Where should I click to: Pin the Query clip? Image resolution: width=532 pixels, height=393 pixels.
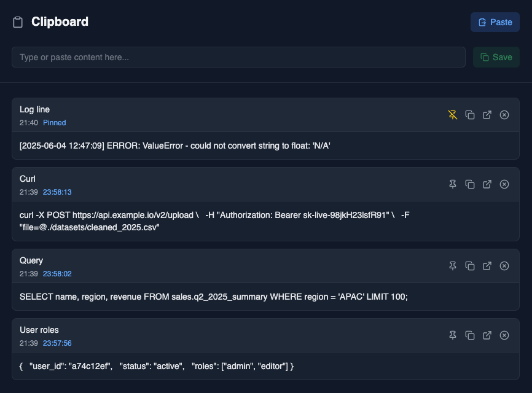pyautogui.click(x=453, y=266)
